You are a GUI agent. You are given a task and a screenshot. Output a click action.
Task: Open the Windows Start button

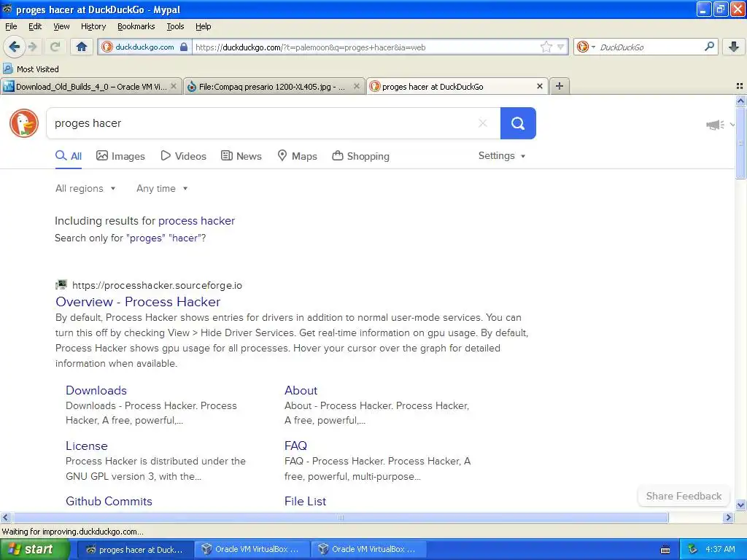point(35,550)
